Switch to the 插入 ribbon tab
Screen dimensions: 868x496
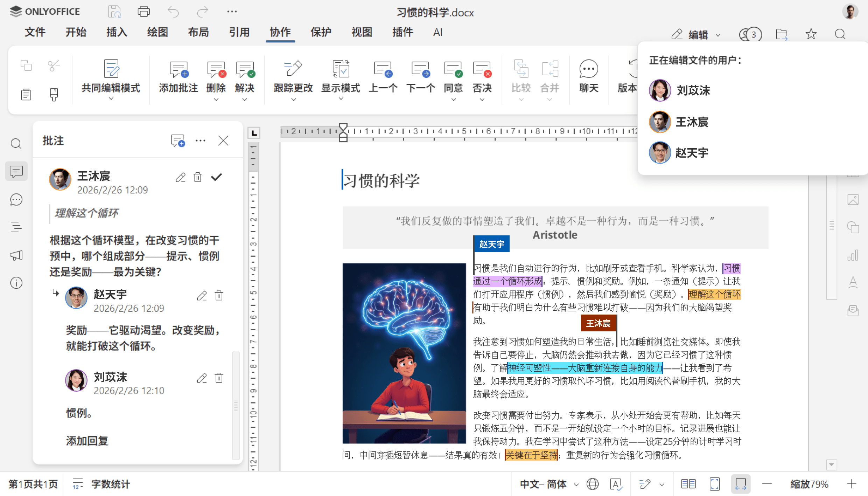116,32
